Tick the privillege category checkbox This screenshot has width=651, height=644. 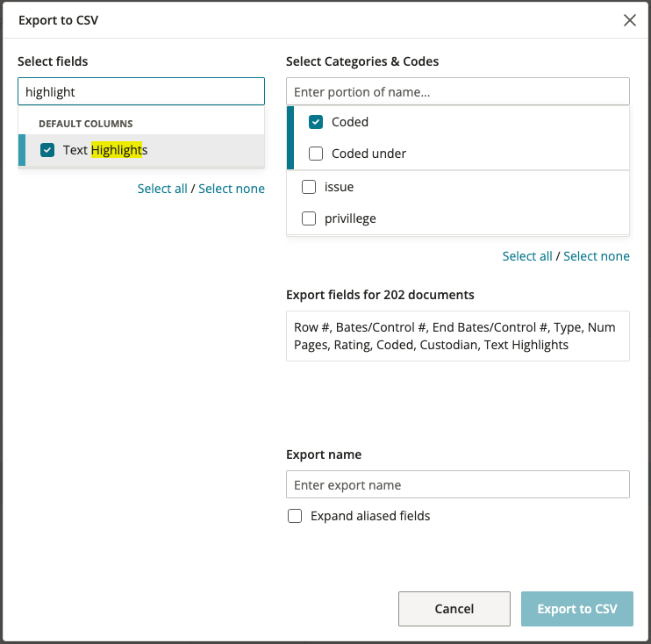(x=309, y=218)
